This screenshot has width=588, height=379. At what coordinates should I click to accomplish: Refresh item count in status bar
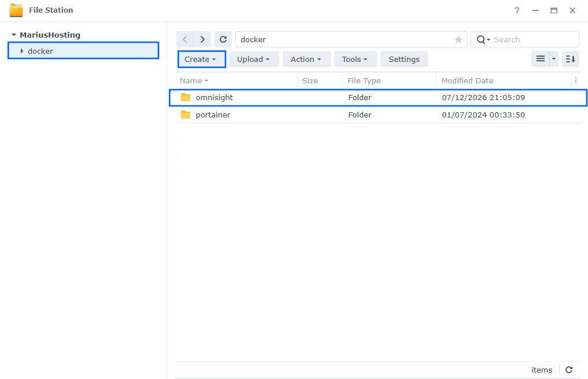click(x=569, y=370)
